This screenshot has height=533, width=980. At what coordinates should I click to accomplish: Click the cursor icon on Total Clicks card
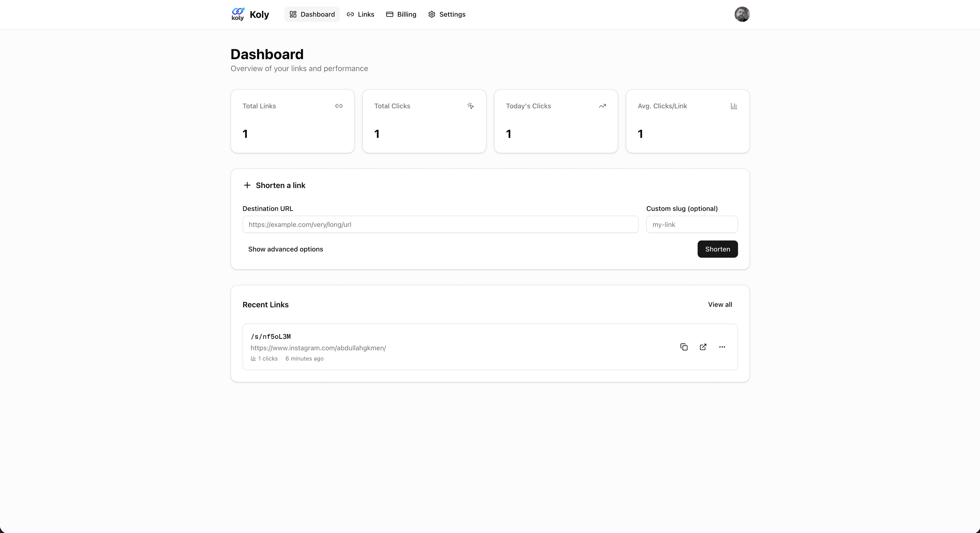(471, 106)
